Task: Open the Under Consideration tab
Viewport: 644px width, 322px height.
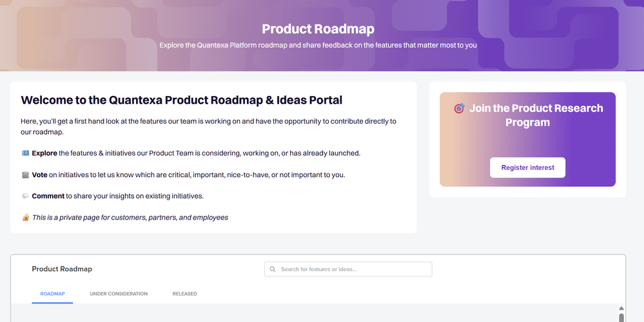Action: point(119,294)
